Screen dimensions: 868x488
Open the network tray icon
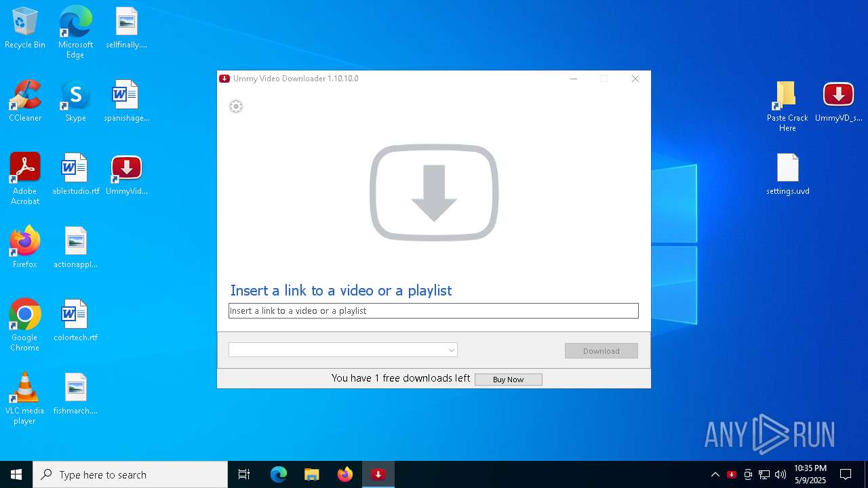coord(764,474)
